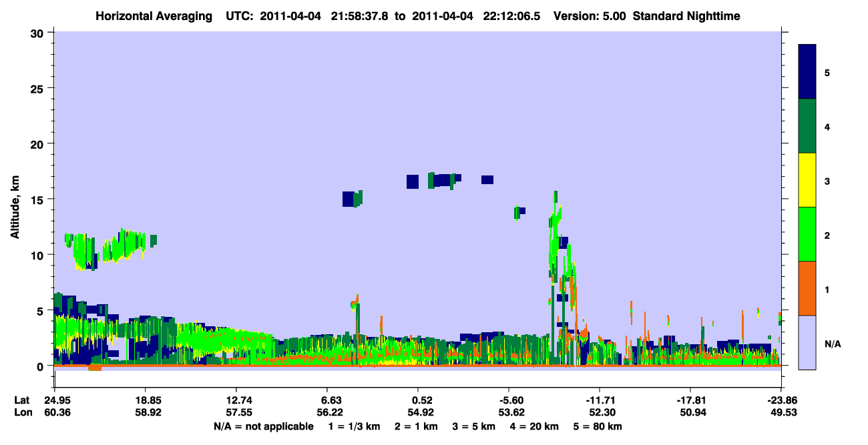Screen dimensions: 868x445
Task: Click the colorbar label '1'
Action: pyautogui.click(x=827, y=289)
